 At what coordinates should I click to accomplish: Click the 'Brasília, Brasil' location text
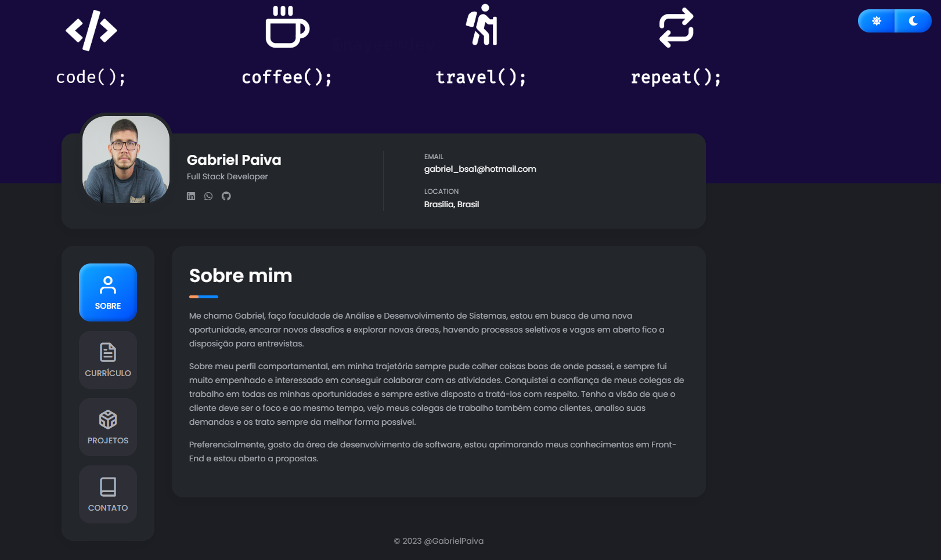(452, 204)
